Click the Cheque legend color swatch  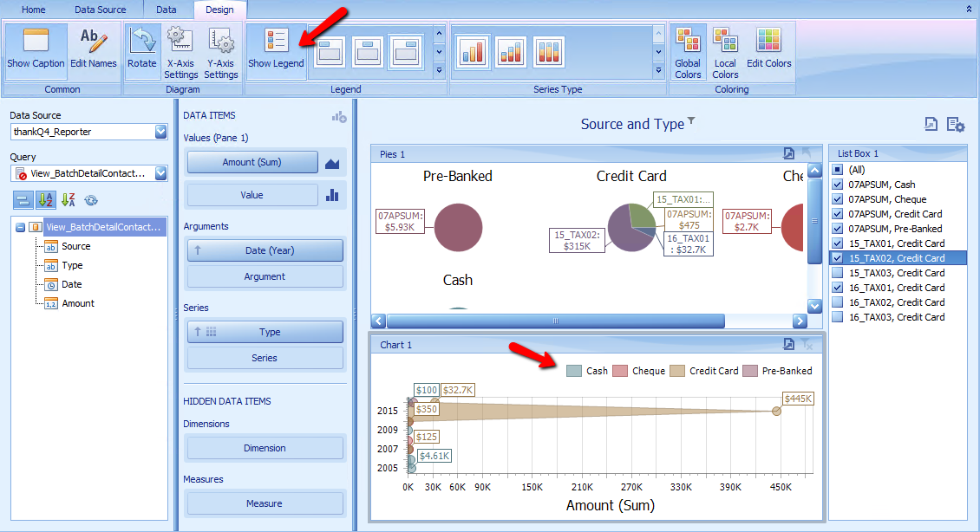pos(620,371)
